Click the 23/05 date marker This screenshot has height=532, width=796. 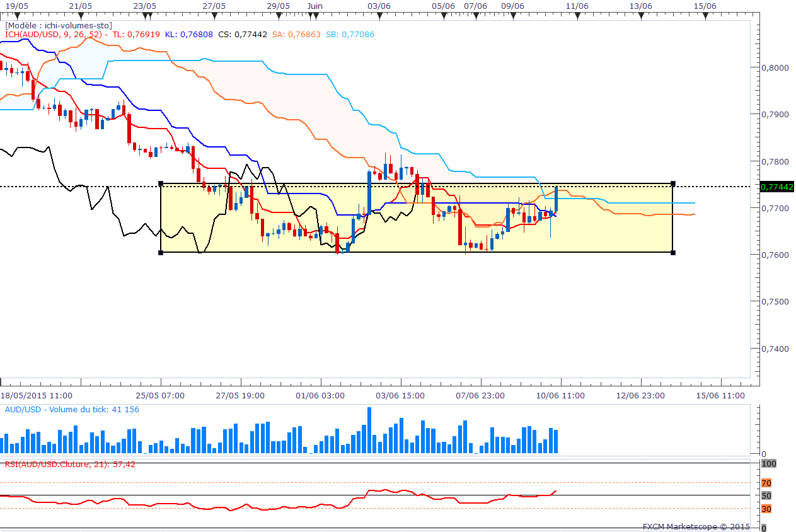click(145, 5)
